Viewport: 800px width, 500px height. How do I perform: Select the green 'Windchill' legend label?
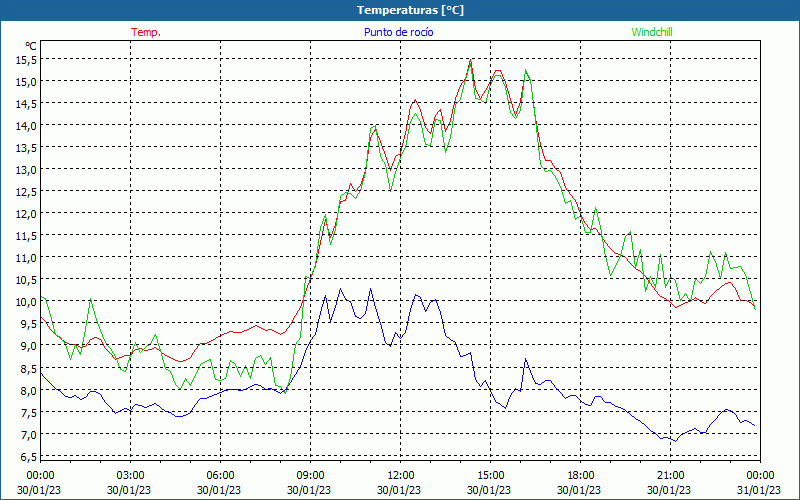pos(652,32)
